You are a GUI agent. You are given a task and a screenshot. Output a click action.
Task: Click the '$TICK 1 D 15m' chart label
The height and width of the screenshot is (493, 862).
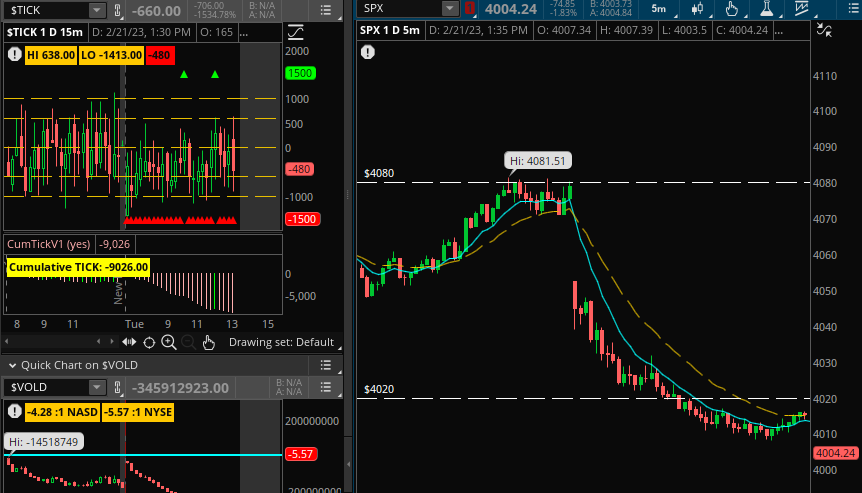click(x=45, y=32)
